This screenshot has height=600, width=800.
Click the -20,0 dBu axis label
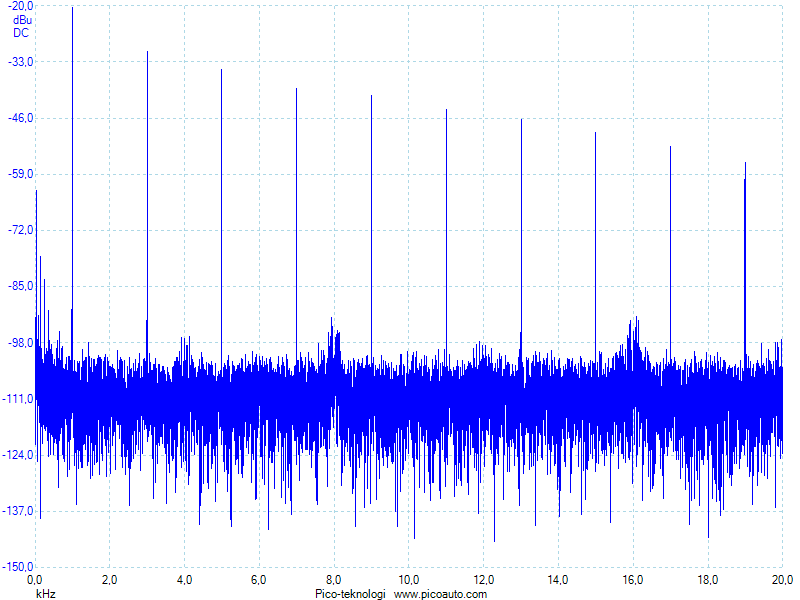click(20, 6)
